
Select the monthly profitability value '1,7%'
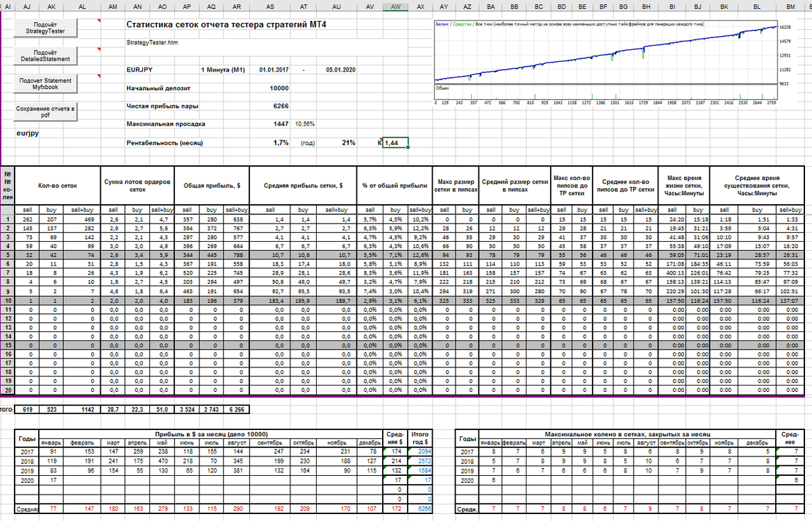(281, 143)
